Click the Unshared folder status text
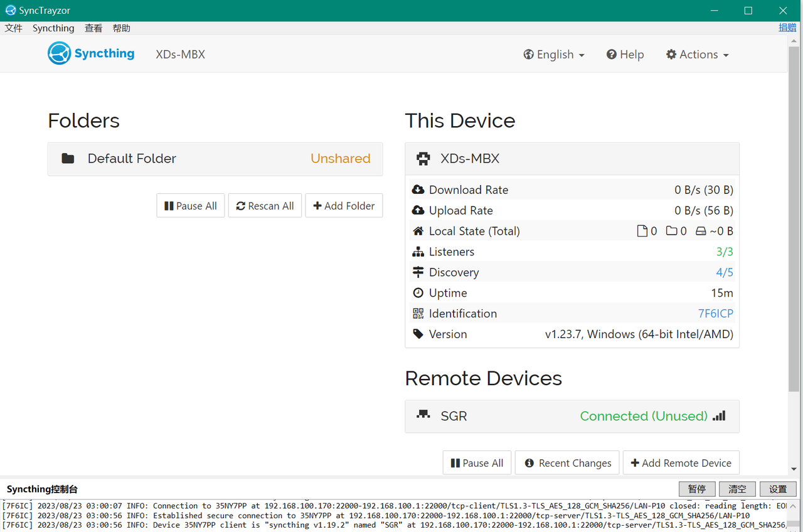Image resolution: width=803 pixels, height=532 pixels. click(x=341, y=159)
